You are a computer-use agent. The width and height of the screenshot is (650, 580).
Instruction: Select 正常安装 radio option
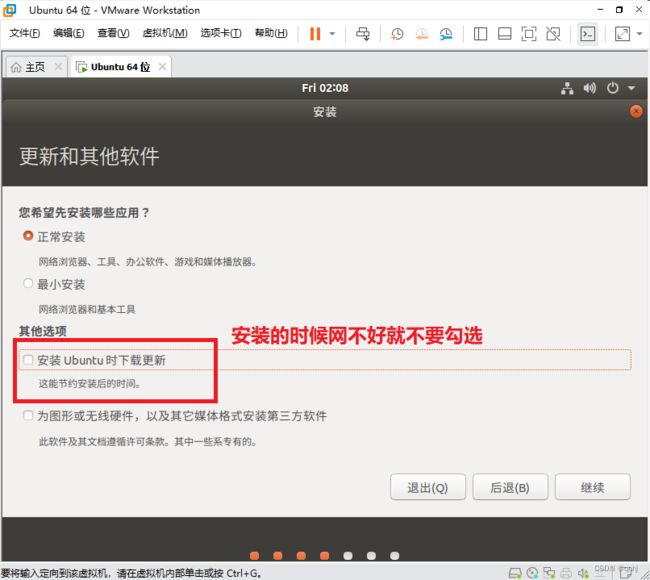(28, 236)
